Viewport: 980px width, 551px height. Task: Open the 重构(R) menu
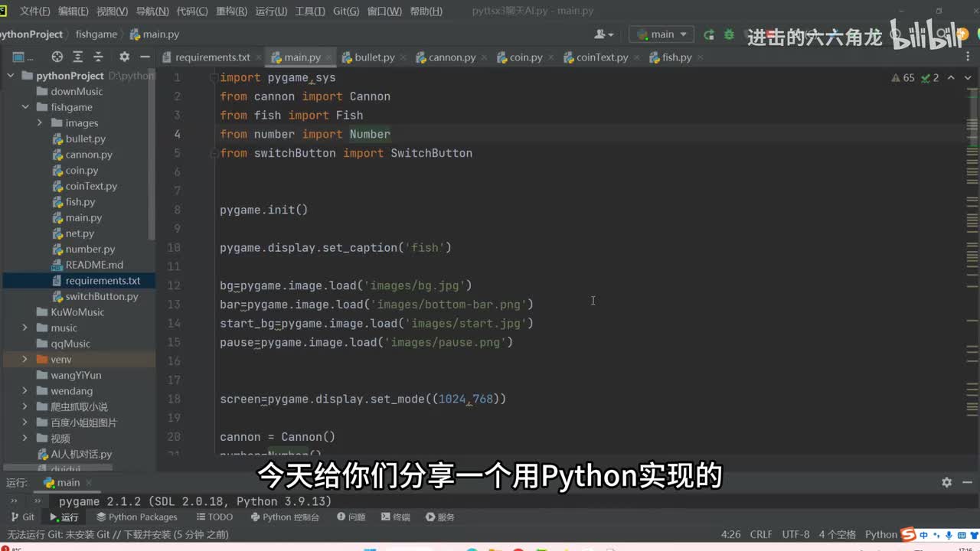pyautogui.click(x=232, y=11)
